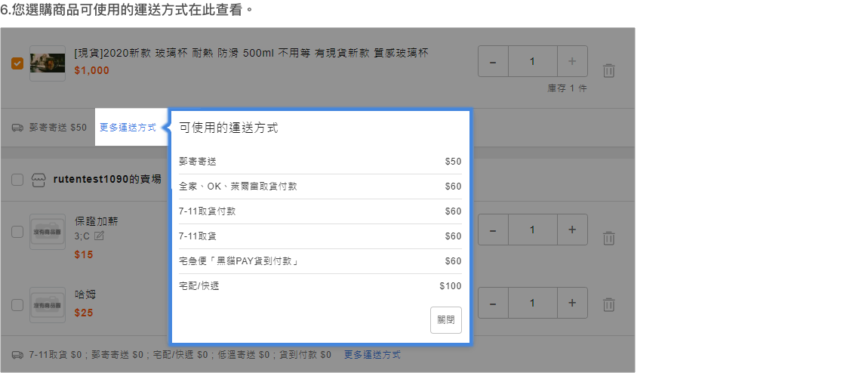Check the rutentest1090 store checkbox
868x373 pixels.
click(17, 180)
